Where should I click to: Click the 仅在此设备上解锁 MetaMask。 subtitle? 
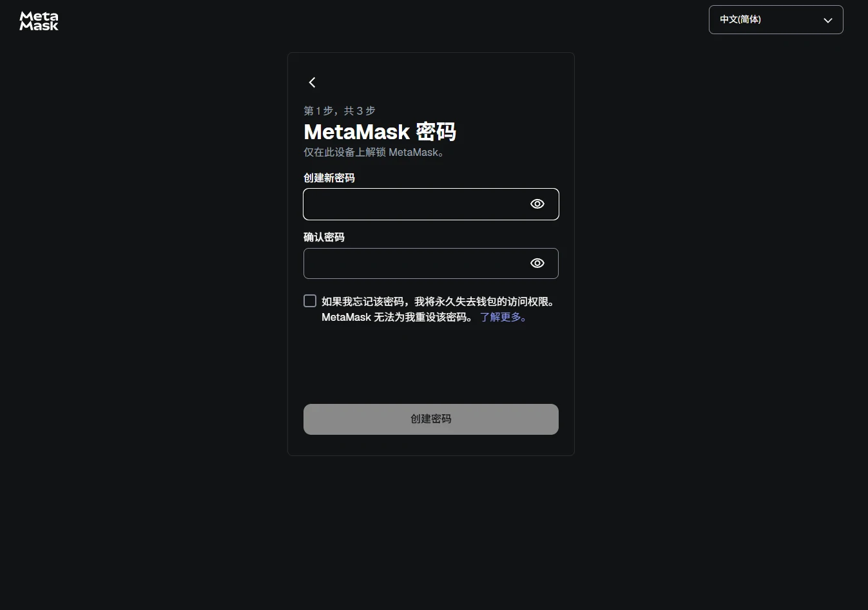point(374,152)
